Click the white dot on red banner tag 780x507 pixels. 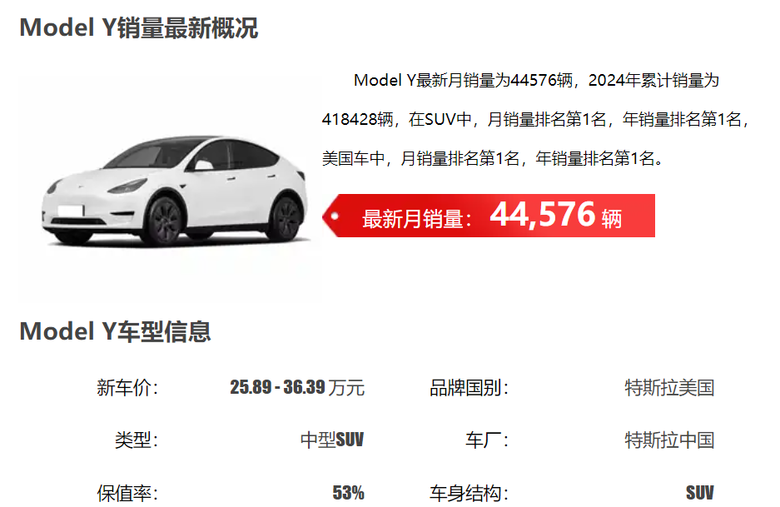335,216
